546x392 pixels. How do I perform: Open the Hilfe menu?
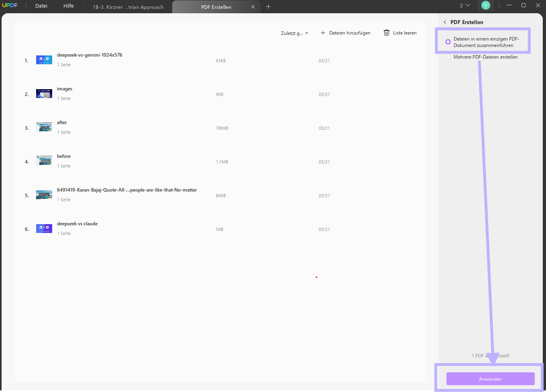point(69,6)
